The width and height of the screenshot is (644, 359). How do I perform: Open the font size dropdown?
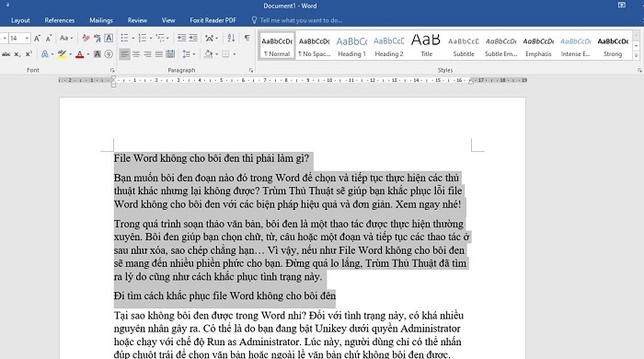(27, 38)
